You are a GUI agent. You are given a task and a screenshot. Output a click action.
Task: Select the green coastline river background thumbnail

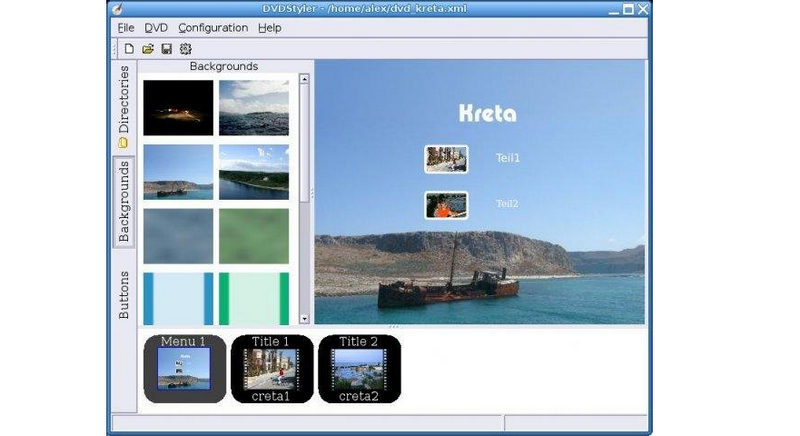click(254, 172)
